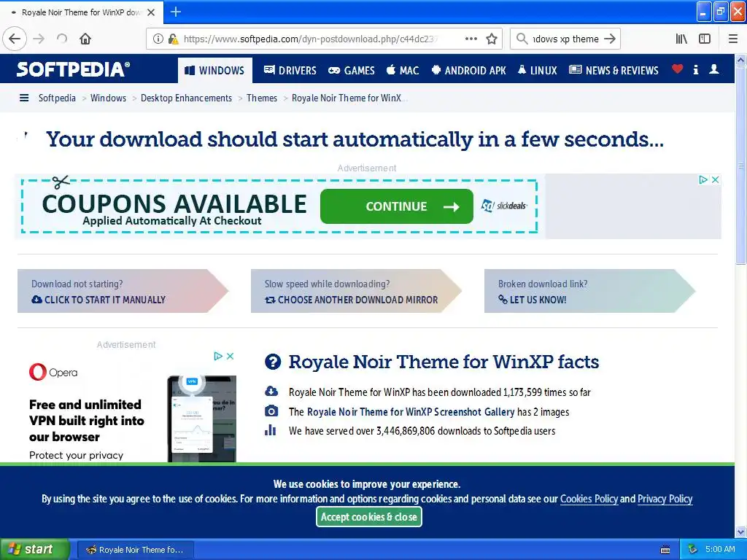Open the Opera VPN phone screenshot image
The image size is (747, 560).
click(201, 419)
